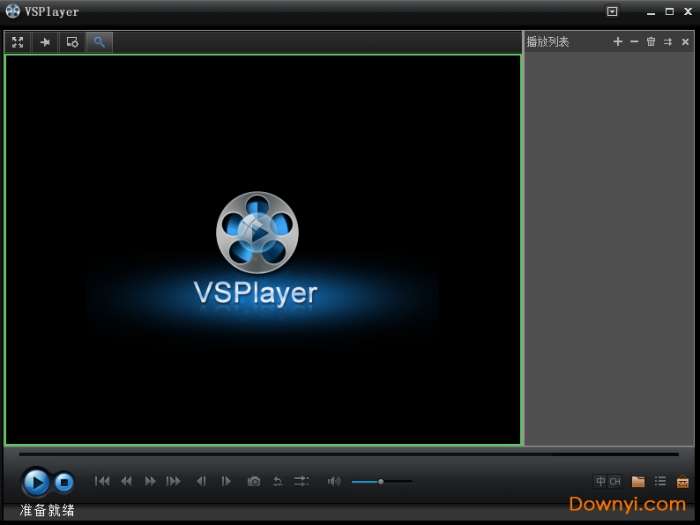Speed up playback with fast-forward icon

(x=150, y=481)
